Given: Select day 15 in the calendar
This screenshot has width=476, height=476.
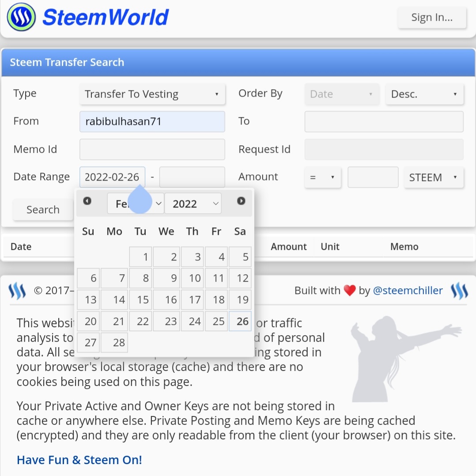Looking at the screenshot, I should 140,300.
